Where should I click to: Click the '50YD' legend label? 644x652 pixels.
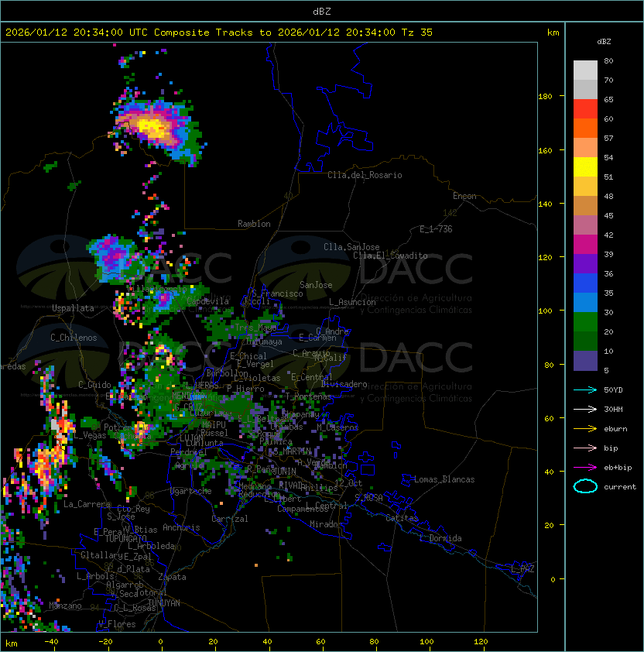click(613, 389)
